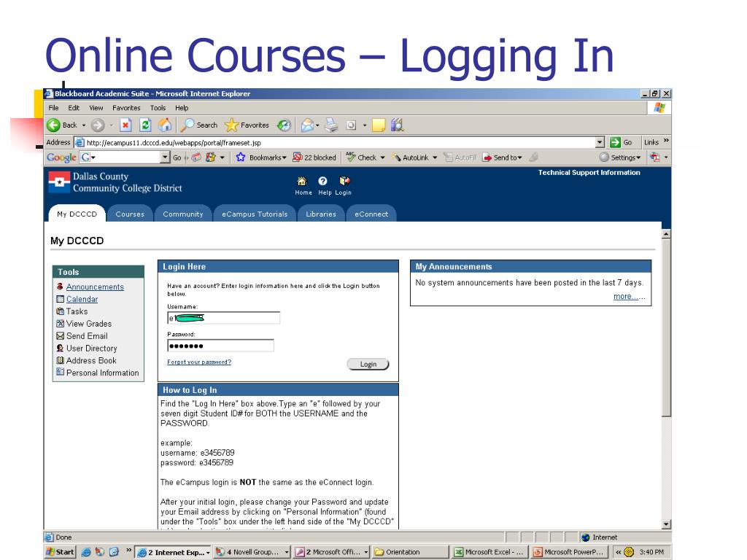The width and height of the screenshot is (747, 560).
Task: Click the Tasks tool icon
Action: pos(60,311)
